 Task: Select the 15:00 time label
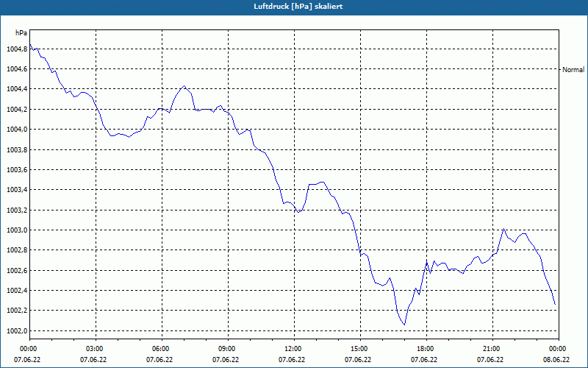359,349
